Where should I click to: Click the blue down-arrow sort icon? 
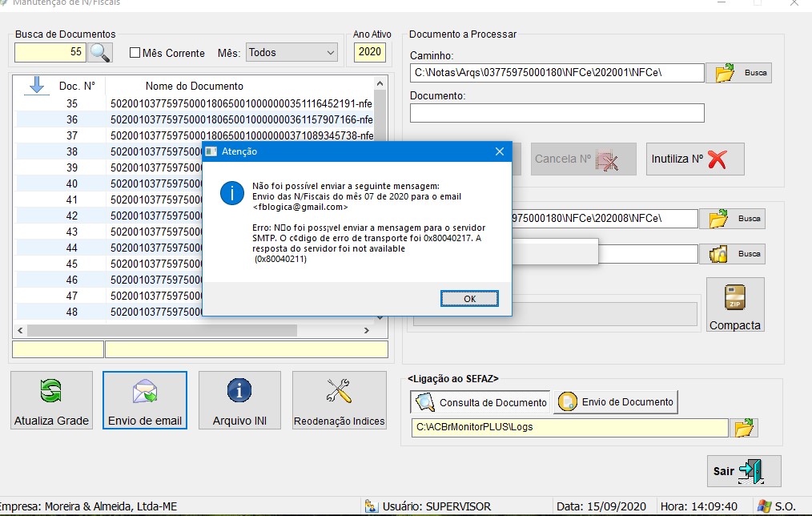36,85
